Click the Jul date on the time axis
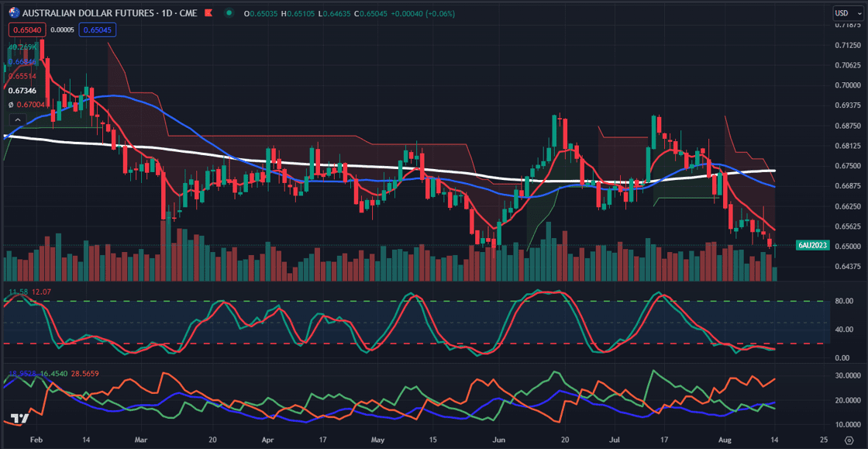This screenshot has height=449, width=868. coord(613,440)
